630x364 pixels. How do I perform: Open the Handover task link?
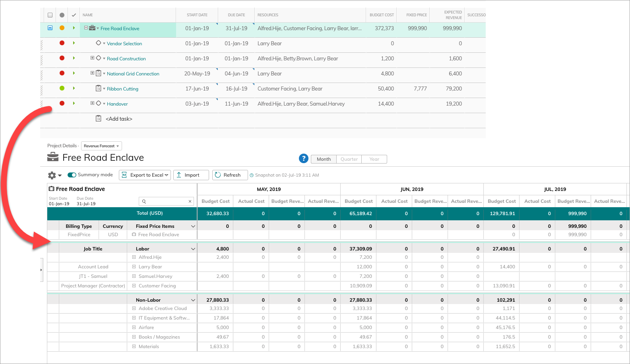(117, 104)
